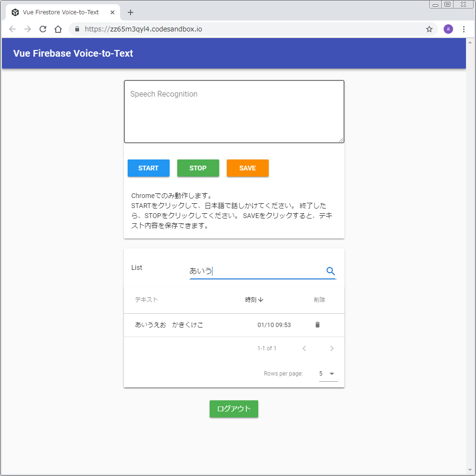The width and height of the screenshot is (476, 476).
Task: Minimize the Chrome window
Action: click(x=435, y=5)
